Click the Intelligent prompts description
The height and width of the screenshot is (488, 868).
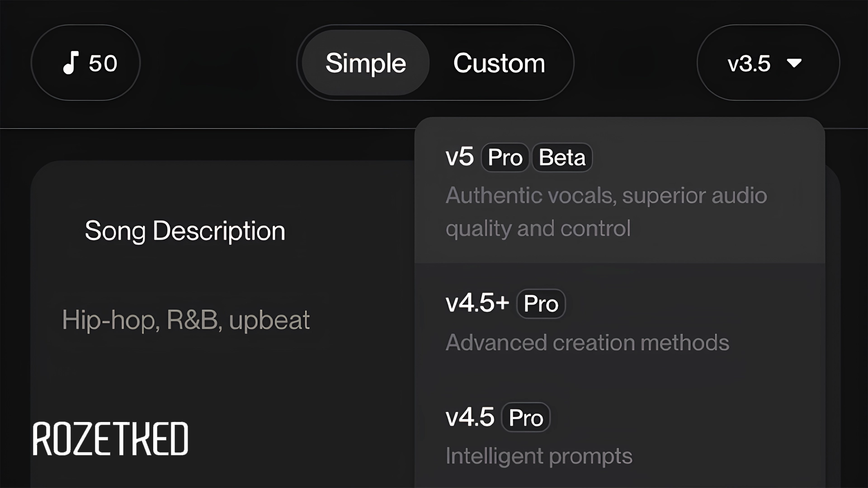539,455
